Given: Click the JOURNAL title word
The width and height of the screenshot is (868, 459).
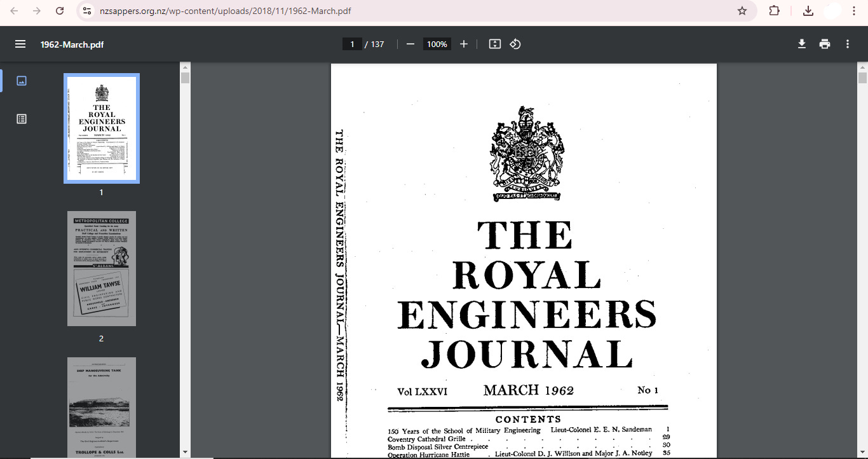Looking at the screenshot, I should point(527,355).
